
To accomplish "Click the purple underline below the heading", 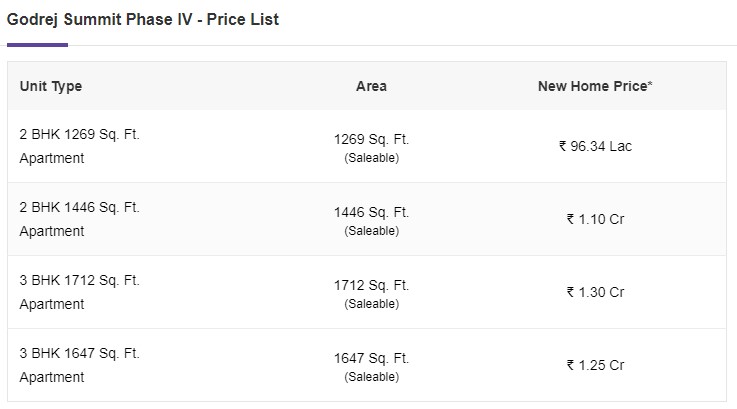I will pyautogui.click(x=37, y=45).
